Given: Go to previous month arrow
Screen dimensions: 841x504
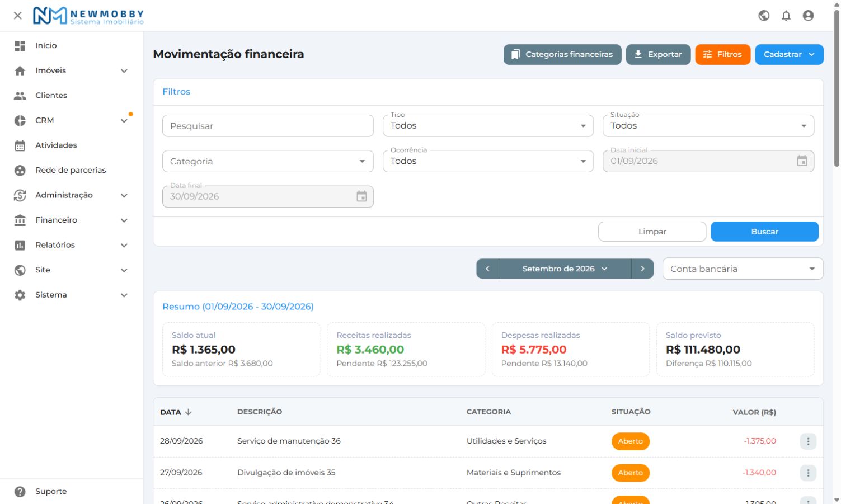Looking at the screenshot, I should 487,269.
